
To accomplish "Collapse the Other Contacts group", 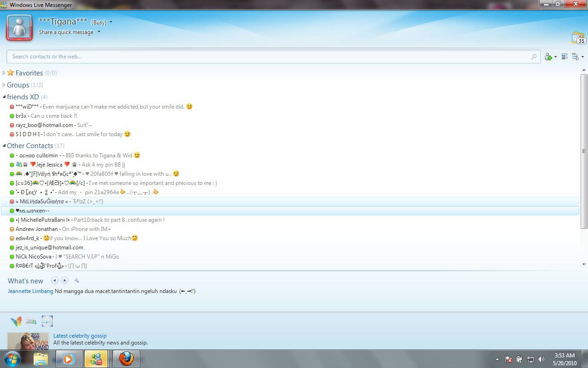I will point(4,146).
